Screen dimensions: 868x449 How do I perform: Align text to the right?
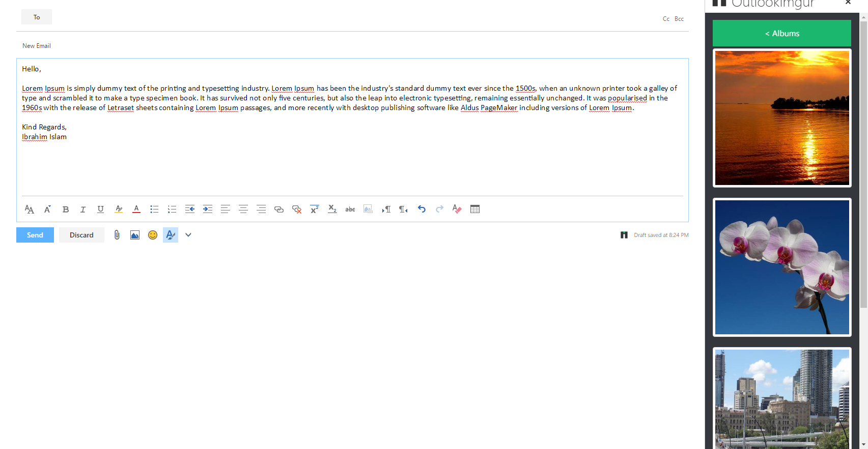[261, 209]
